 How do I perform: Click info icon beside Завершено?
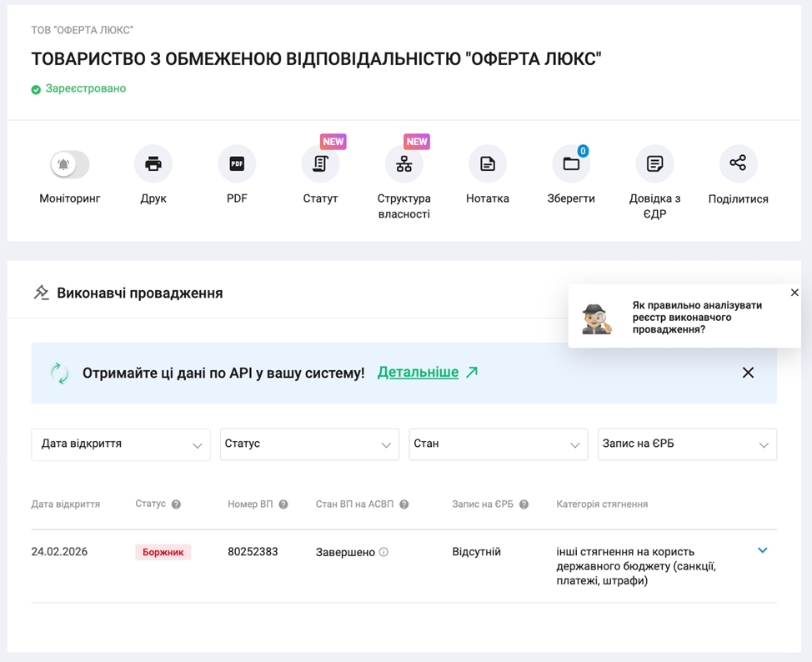point(383,552)
